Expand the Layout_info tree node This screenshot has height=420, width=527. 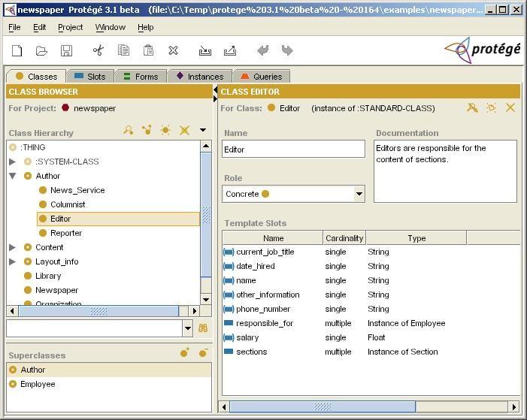13,261
